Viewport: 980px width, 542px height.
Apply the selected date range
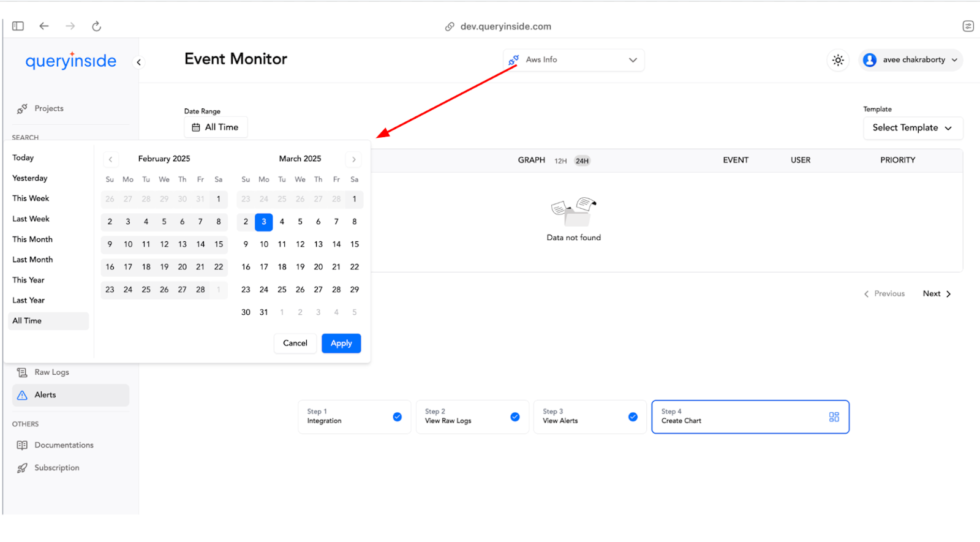coord(341,343)
